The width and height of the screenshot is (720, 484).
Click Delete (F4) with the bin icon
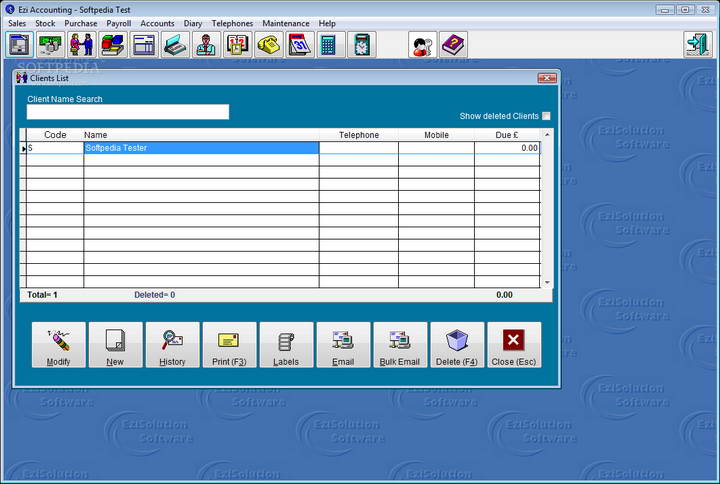457,345
